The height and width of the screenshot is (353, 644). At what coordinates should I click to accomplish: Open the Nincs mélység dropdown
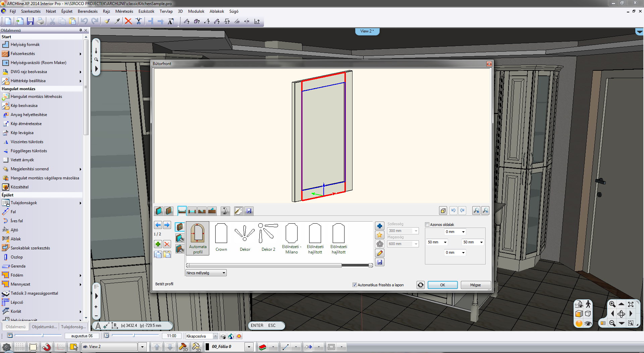[224, 273]
